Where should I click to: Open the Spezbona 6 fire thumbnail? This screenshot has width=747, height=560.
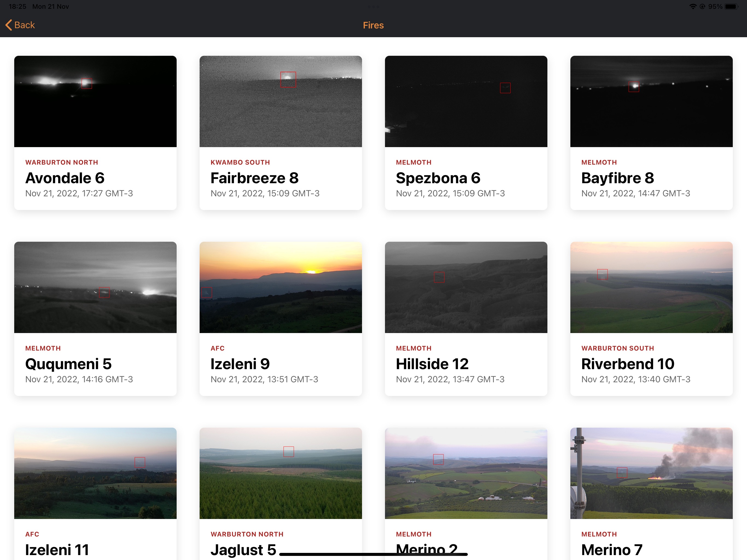(x=466, y=101)
